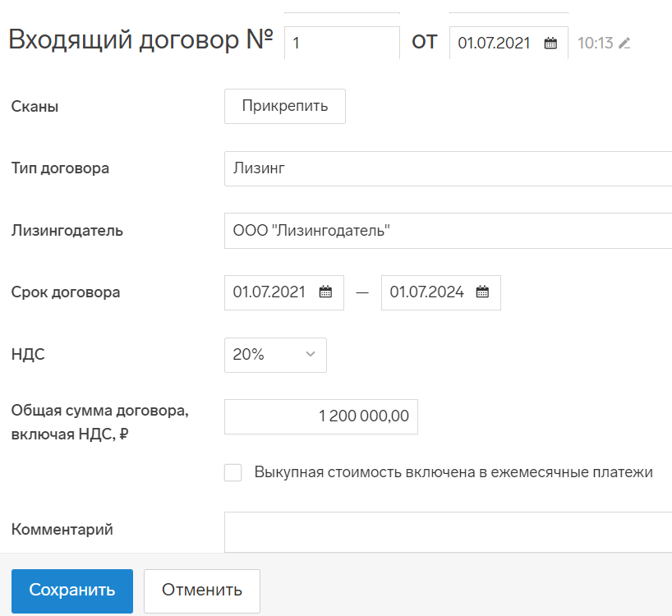The image size is (672, 616).
Task: Click the Сканы label
Action: click(x=35, y=106)
